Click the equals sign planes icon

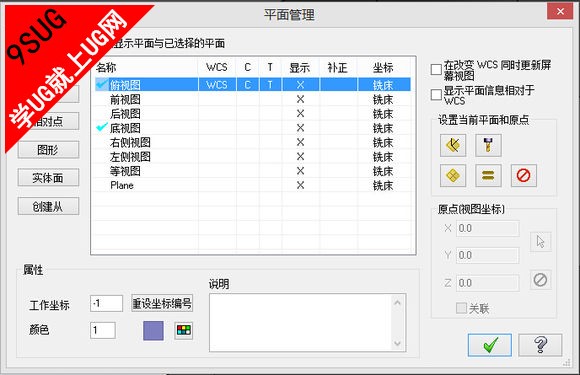point(488,175)
